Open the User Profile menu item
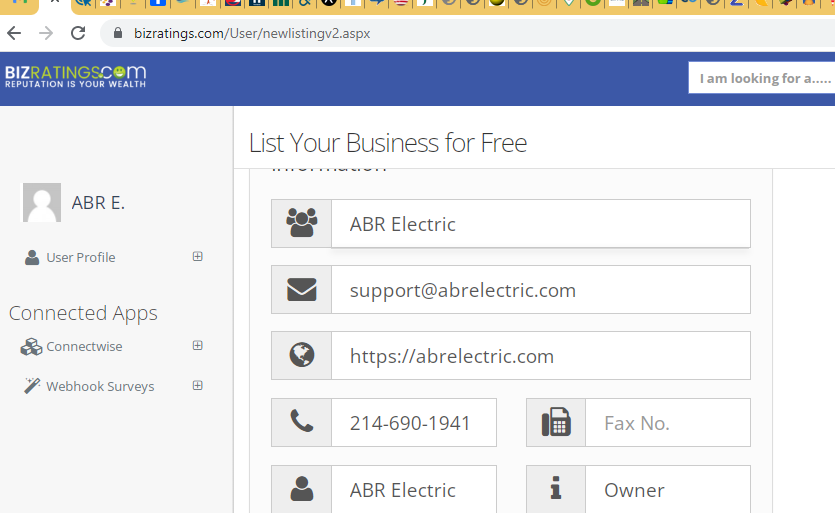 [x=80, y=257]
